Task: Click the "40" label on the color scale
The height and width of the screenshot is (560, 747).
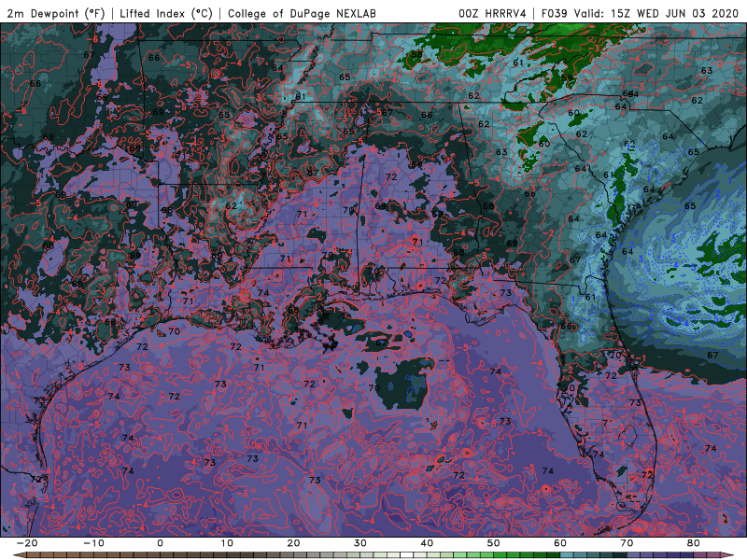Action: (427, 543)
